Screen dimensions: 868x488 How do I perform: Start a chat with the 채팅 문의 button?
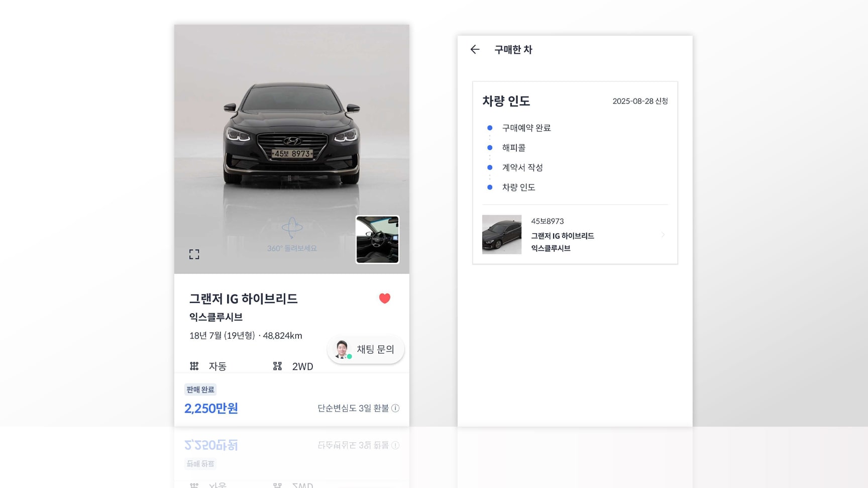[374, 349]
